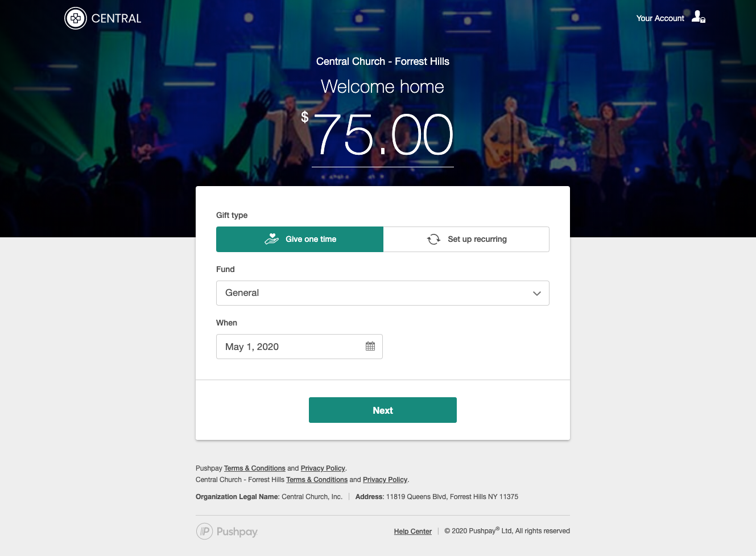This screenshot has width=756, height=556.
Task: Open Pushpay Privacy Policy link
Action: 323,468
